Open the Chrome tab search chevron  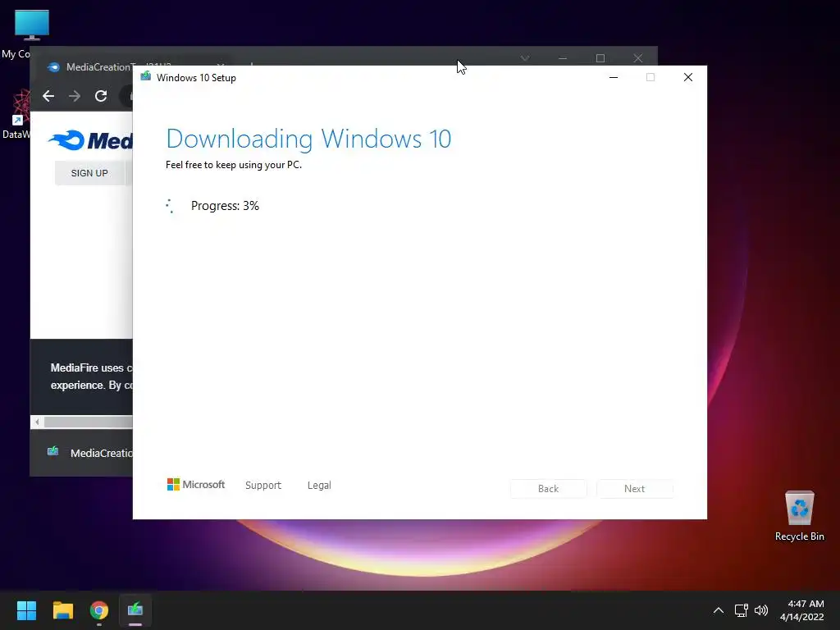525,58
